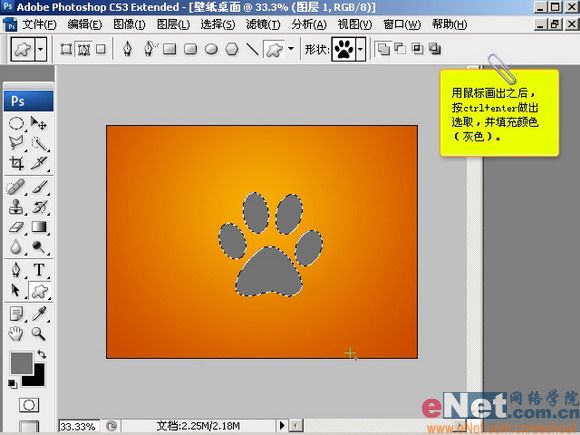
Task: Select the Eraser tool
Action: coord(16,227)
